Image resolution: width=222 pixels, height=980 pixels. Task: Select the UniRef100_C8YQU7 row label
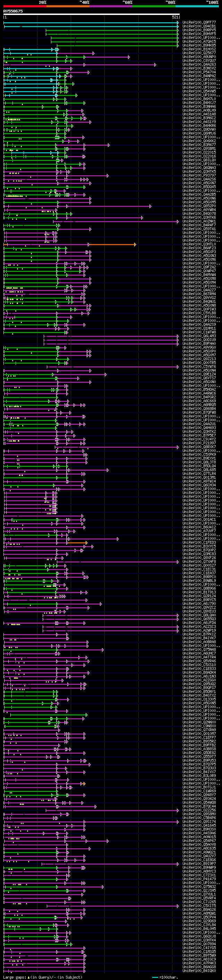pos(199,60)
